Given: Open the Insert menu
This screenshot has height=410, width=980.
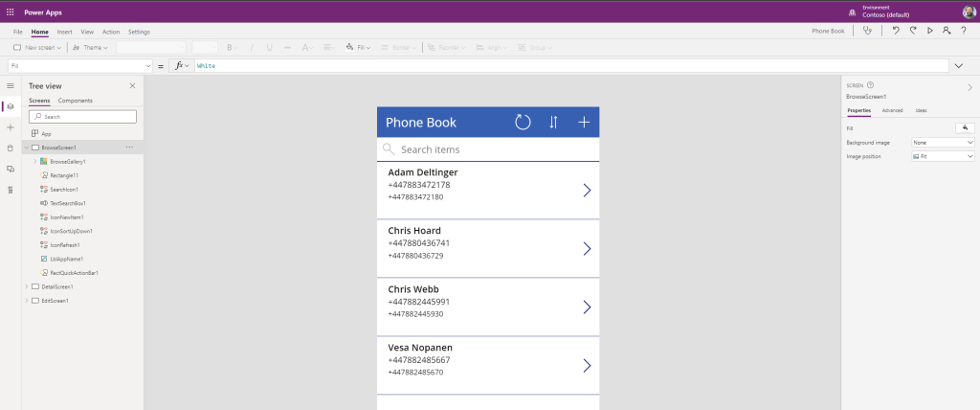Looking at the screenshot, I should click(x=64, y=32).
